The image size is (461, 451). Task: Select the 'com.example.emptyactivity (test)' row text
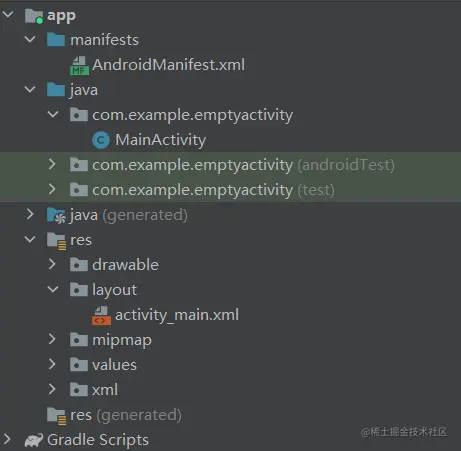coord(213,190)
